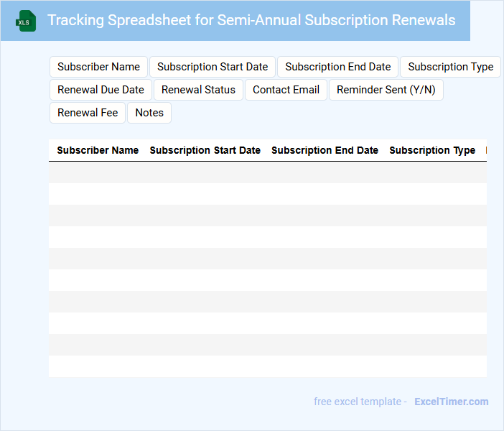This screenshot has height=431, width=504.
Task: Click the Subscription End Date tag
Action: click(337, 67)
